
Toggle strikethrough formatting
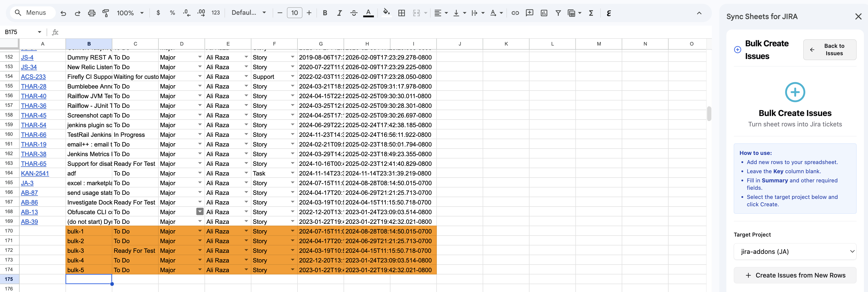pos(354,13)
